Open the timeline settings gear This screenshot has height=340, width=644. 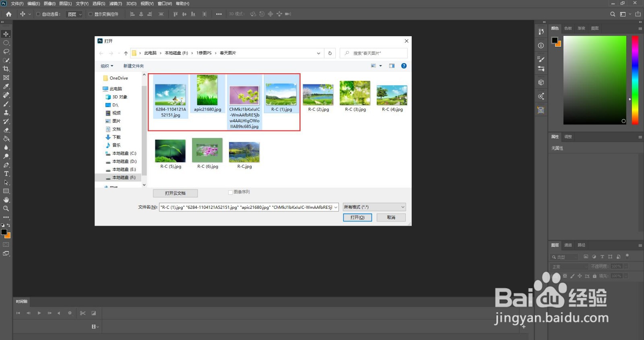[x=70, y=313]
